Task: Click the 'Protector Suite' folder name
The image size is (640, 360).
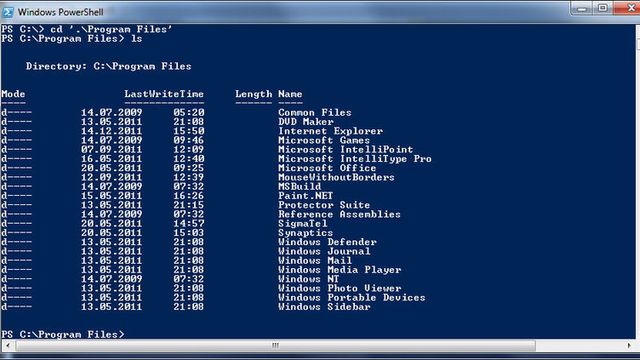Action: pos(324,205)
